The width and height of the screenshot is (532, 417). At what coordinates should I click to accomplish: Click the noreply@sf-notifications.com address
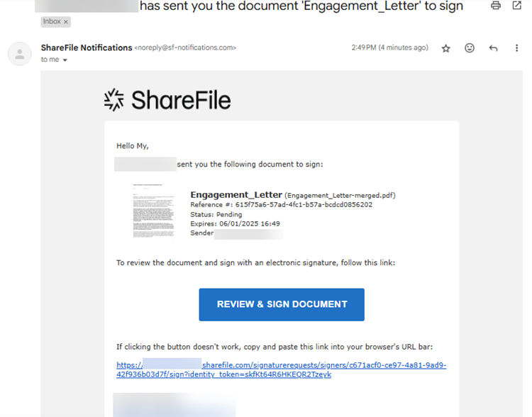[185, 48]
